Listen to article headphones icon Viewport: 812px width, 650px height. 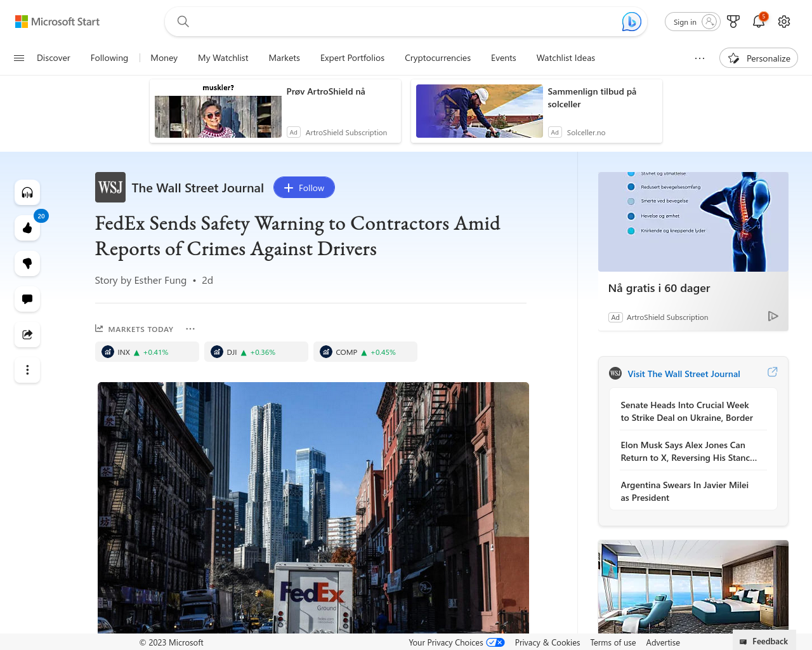(x=27, y=192)
